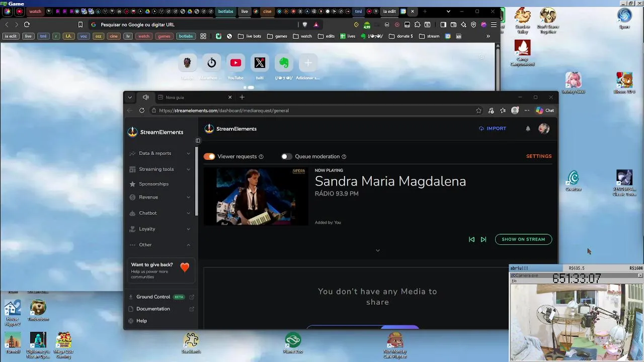The image size is (644, 362).
Task: Click SHOW ON STREAM button
Action: 523,239
